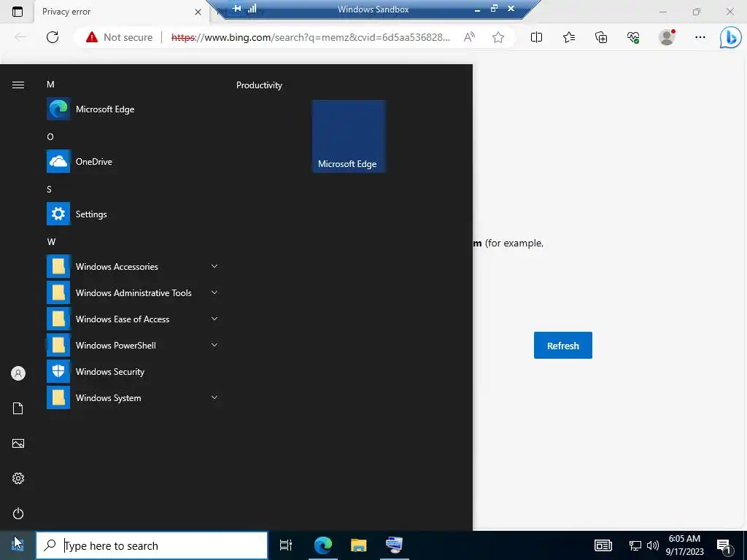Viewport: 747px width, 560px height.
Task: Click the bing.com address bar URL
Action: click(310, 37)
